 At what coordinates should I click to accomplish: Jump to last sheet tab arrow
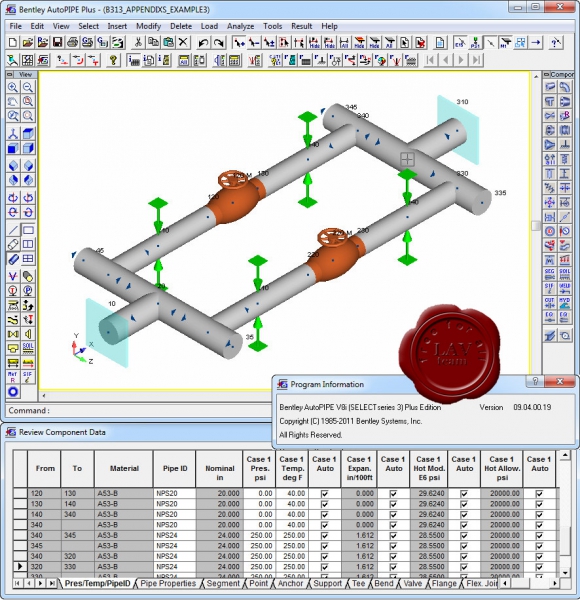52,584
